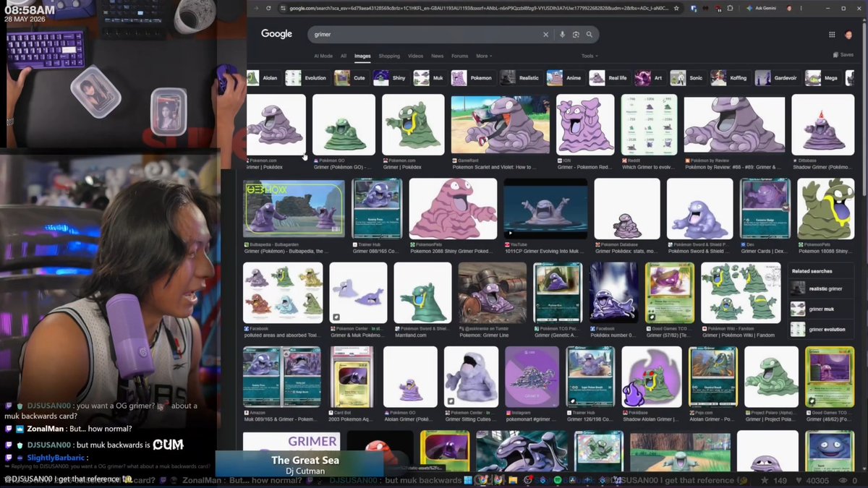The width and height of the screenshot is (868, 488).
Task: Filter images by Sonic chip
Action: (688, 78)
